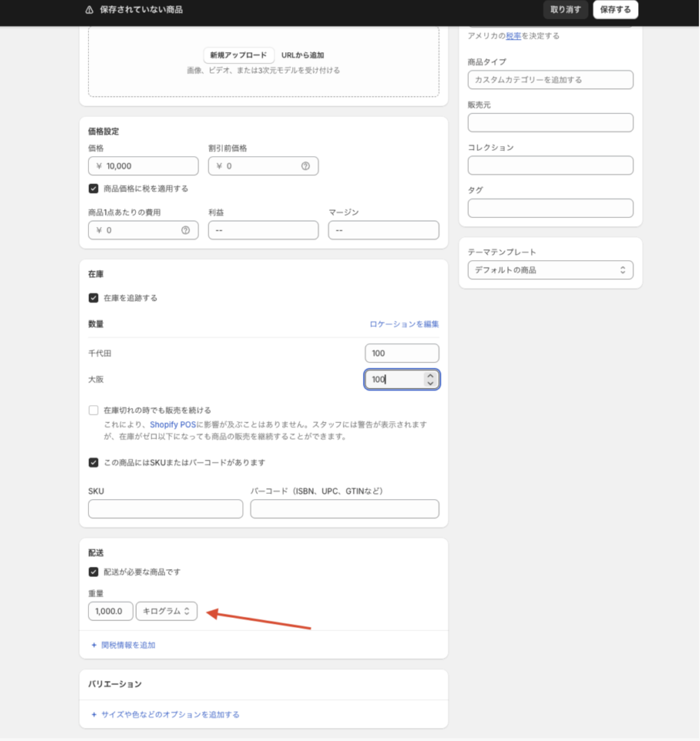Click the 価格設定 section heading

click(x=103, y=131)
